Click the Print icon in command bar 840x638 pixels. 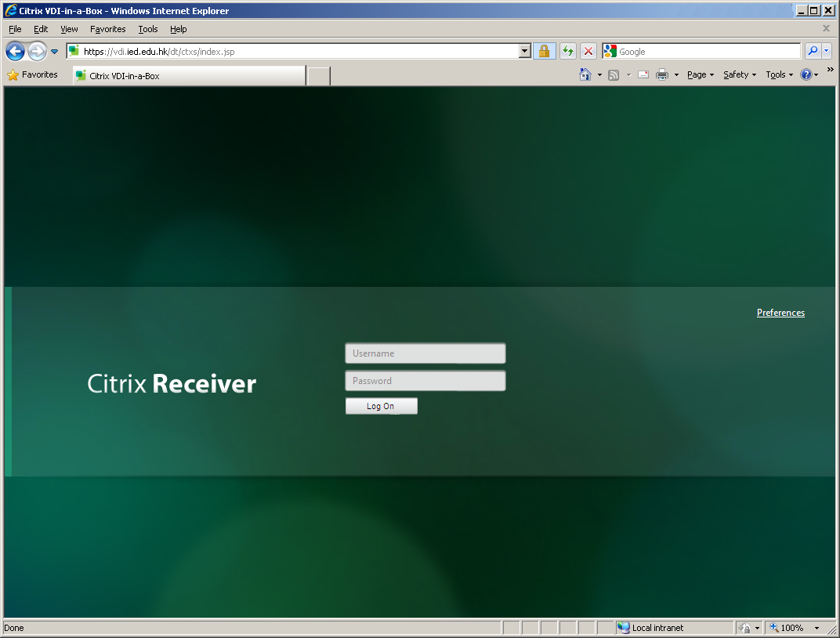662,75
